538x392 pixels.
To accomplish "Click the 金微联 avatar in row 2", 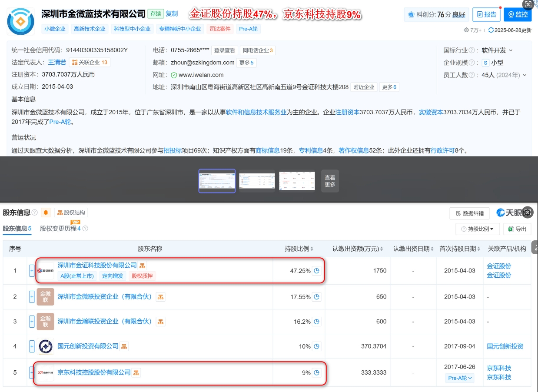I will tap(46, 297).
